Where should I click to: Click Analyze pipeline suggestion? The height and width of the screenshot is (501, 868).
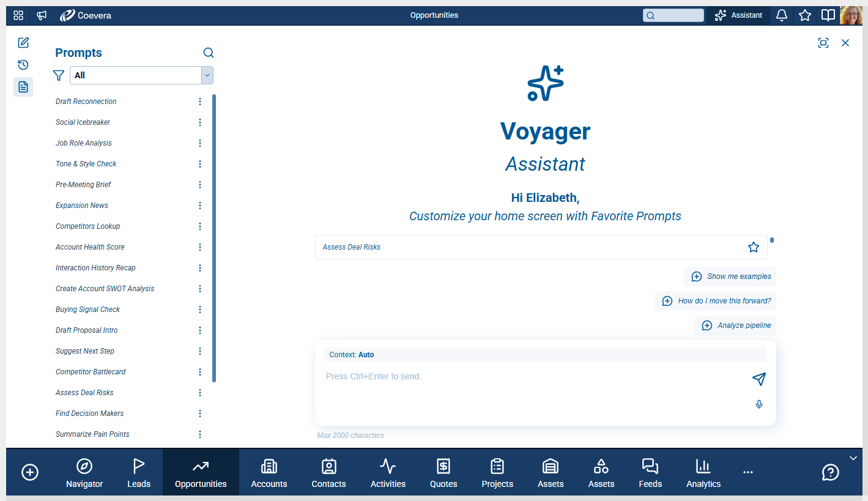[735, 325]
